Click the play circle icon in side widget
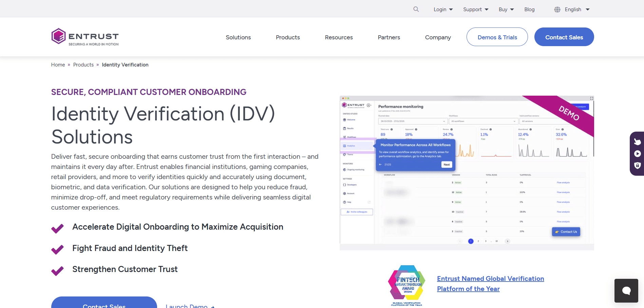Image resolution: width=644 pixels, height=308 pixels. tap(638, 154)
